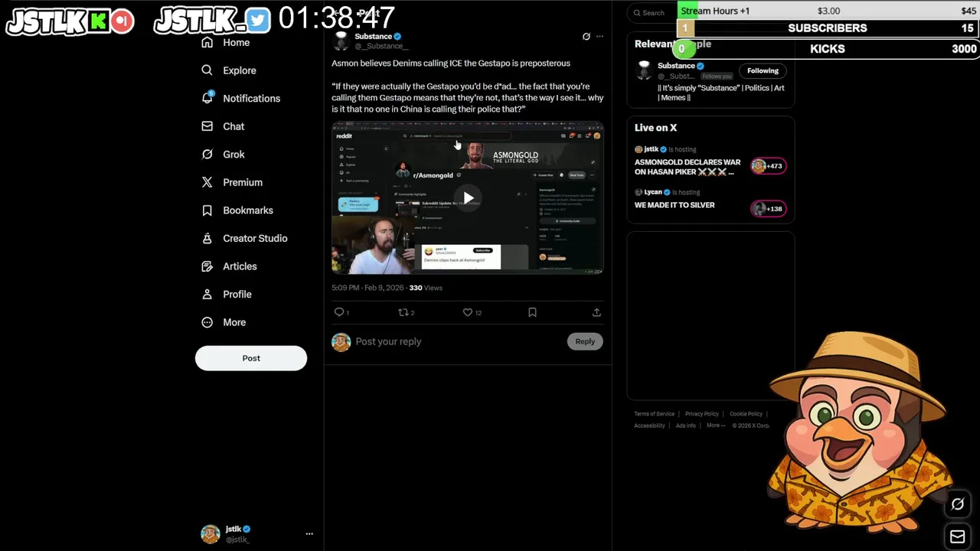
Task: Click the Substance avatar on the post
Action: (x=341, y=41)
